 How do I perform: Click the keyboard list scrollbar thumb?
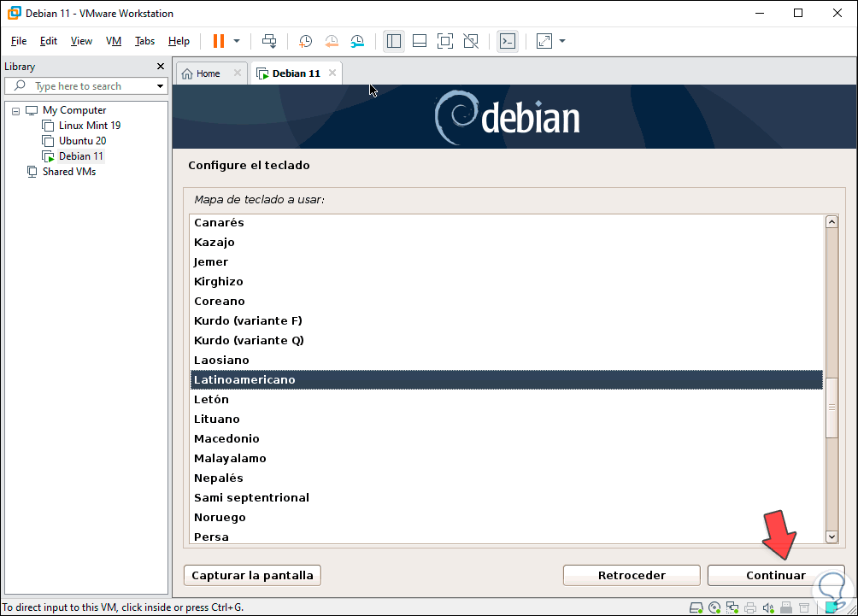pyautogui.click(x=832, y=408)
